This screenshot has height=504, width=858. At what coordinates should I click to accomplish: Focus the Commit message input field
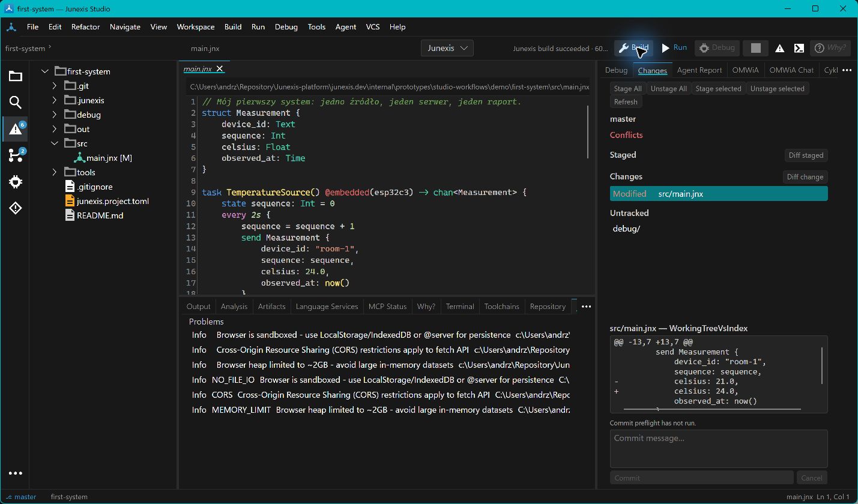pyautogui.click(x=719, y=448)
